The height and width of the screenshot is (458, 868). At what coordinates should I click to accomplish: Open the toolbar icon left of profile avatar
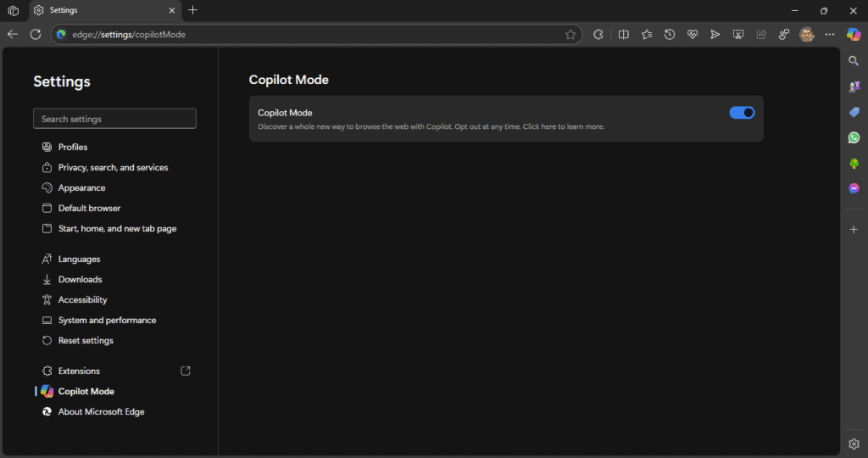[784, 34]
